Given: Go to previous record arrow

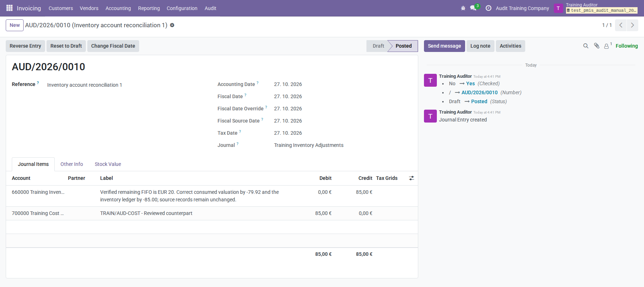Looking at the screenshot, I should 621,25.
